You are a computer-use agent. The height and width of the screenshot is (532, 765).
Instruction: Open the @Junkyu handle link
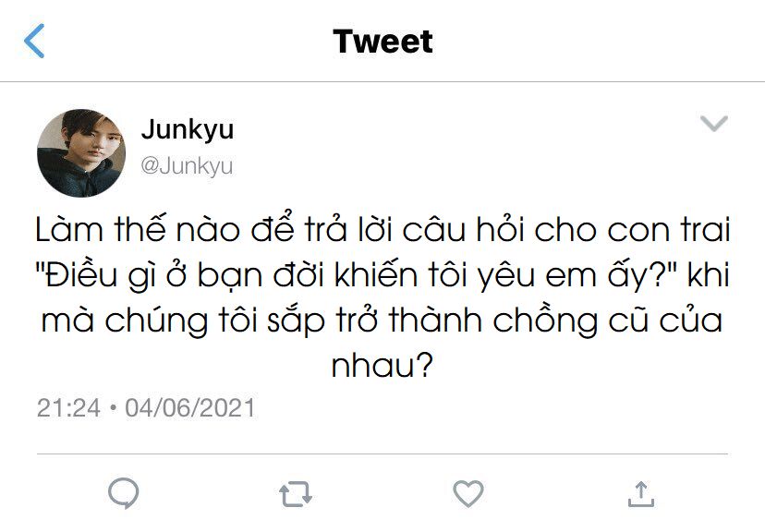click(x=187, y=166)
